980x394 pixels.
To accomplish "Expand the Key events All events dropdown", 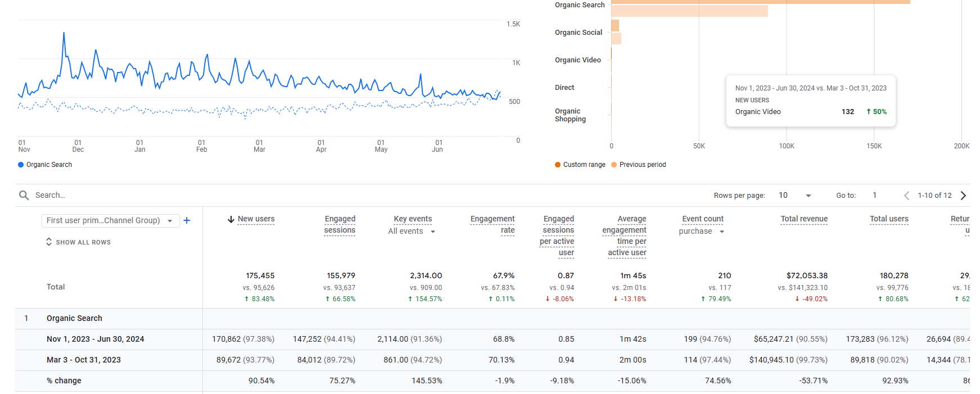I will click(x=433, y=232).
